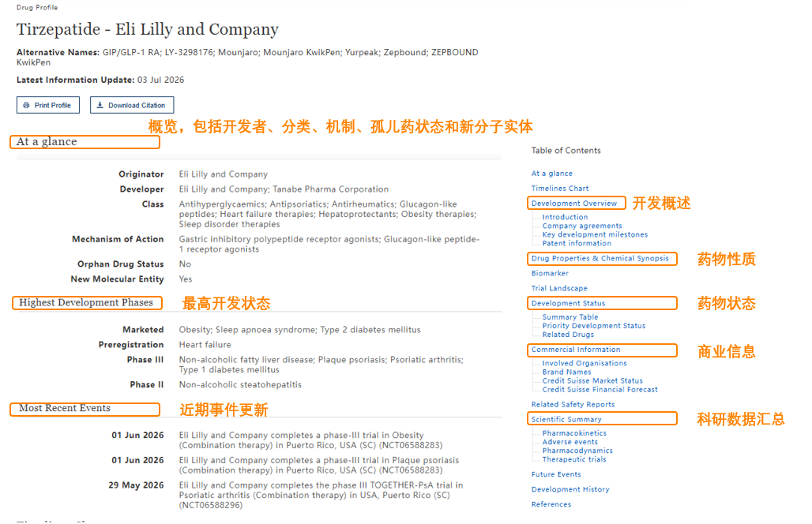
Task: Open the Introduction subsection link
Action: click(x=565, y=217)
